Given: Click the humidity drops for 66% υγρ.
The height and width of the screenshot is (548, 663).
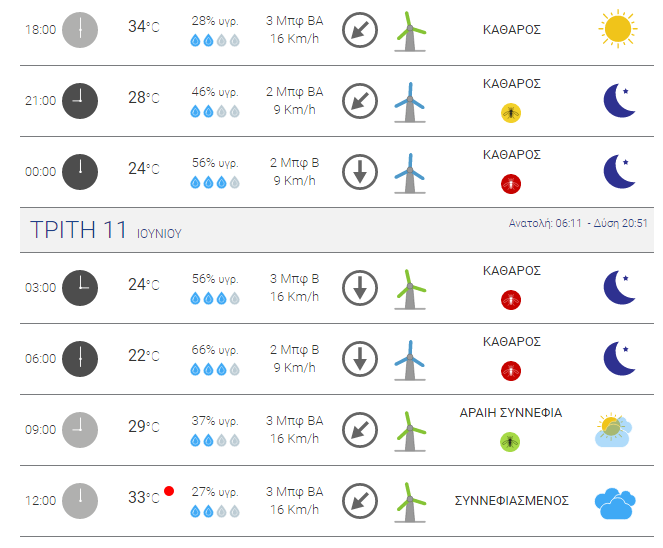Looking at the screenshot, I should (x=215, y=370).
